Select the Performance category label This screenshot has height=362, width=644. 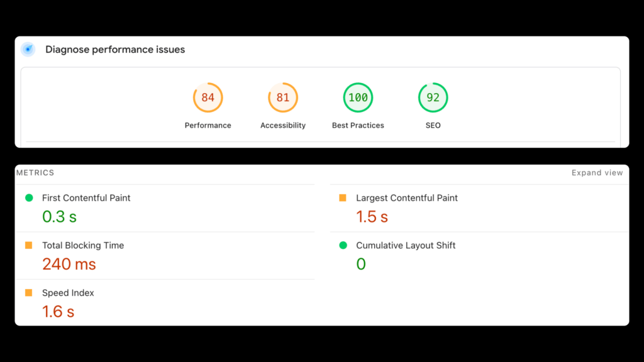pyautogui.click(x=208, y=126)
